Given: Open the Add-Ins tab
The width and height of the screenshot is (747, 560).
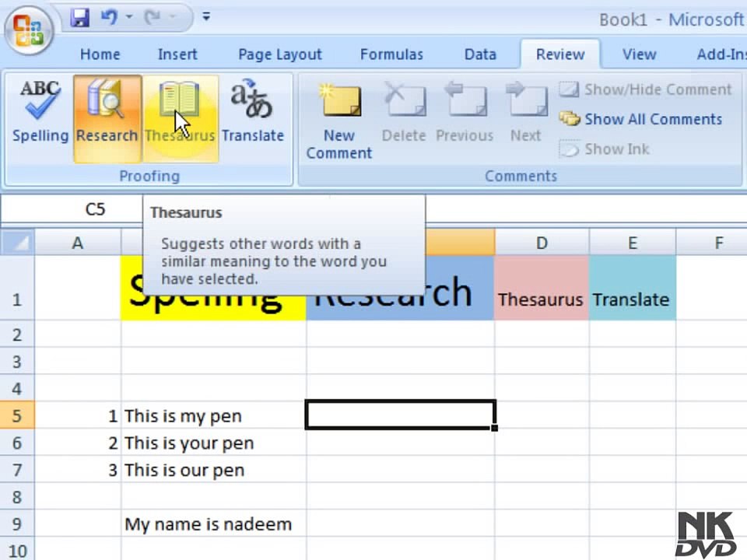Looking at the screenshot, I should tap(721, 54).
